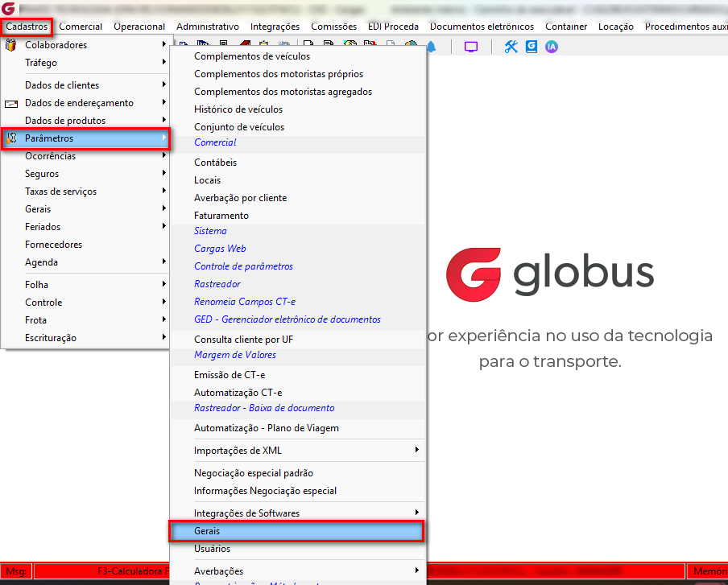Select Frota menu entry
The height and width of the screenshot is (585, 728).
click(85, 320)
